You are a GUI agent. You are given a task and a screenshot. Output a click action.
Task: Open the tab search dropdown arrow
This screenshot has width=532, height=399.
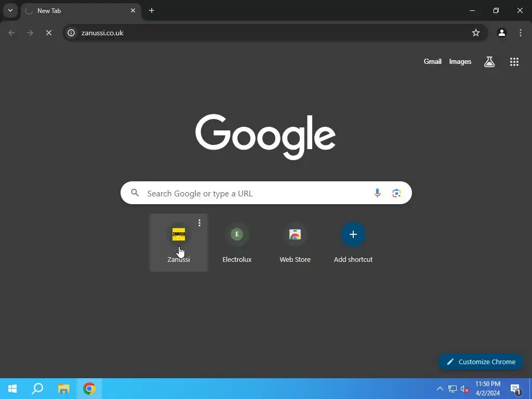tap(10, 10)
